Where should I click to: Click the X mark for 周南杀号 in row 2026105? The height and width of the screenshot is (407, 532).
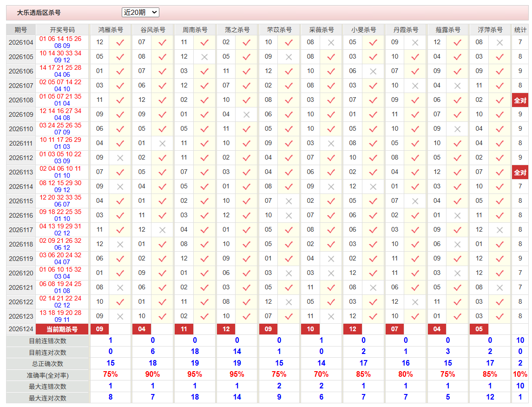click(204, 57)
